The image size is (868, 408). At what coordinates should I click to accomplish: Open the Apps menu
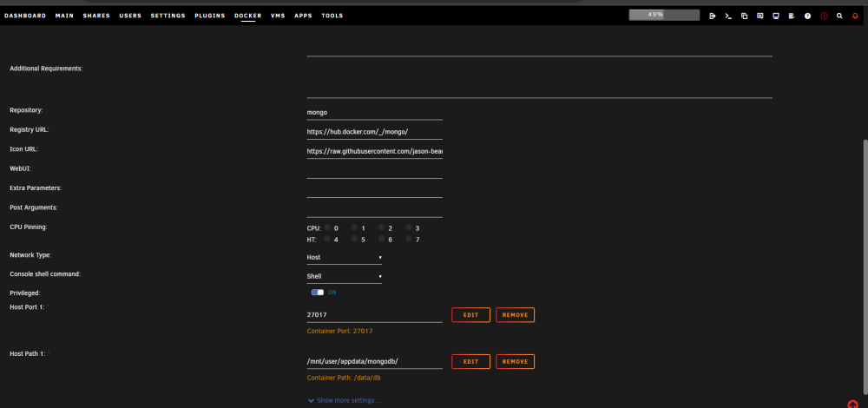[303, 16]
